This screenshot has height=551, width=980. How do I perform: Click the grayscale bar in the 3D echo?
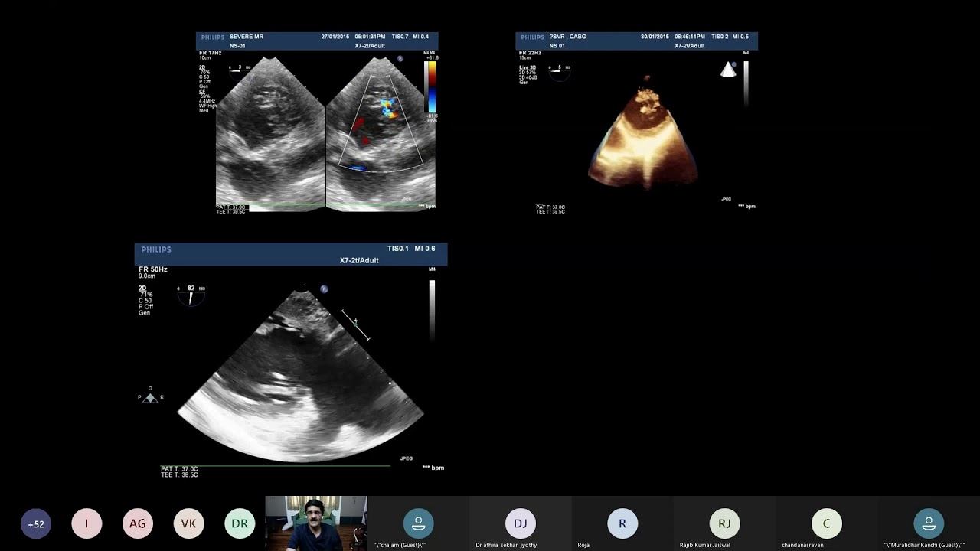point(746,83)
